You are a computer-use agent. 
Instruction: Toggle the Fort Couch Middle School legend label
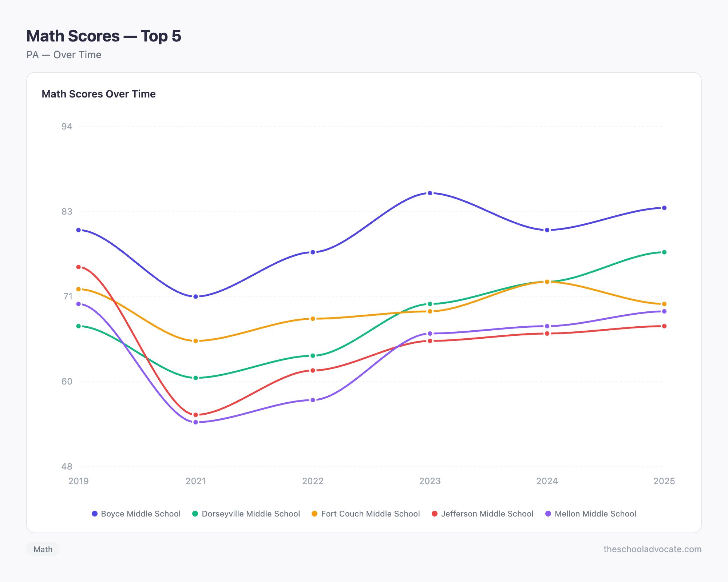[371, 514]
